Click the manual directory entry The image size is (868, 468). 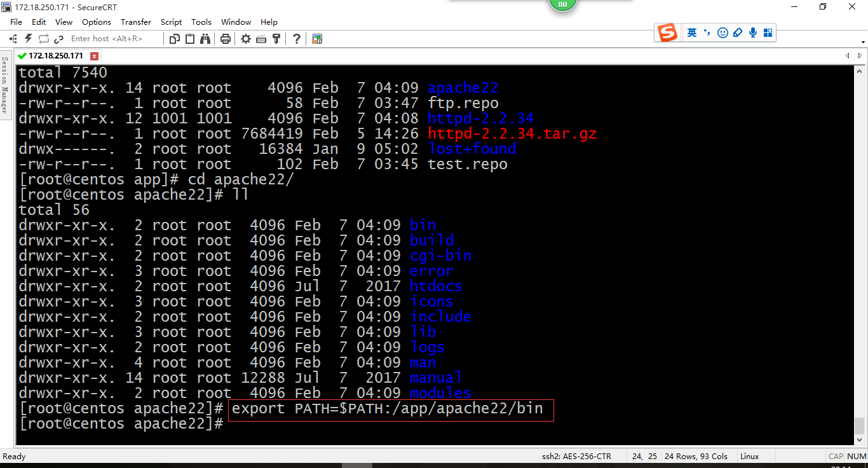point(436,378)
